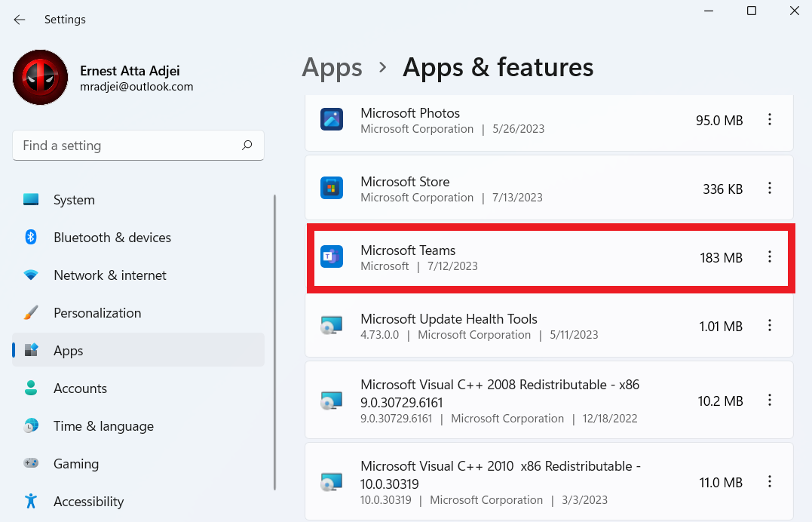Click the account name Ernest Atta Adjei
Viewport: 812px width, 522px height.
pos(130,70)
